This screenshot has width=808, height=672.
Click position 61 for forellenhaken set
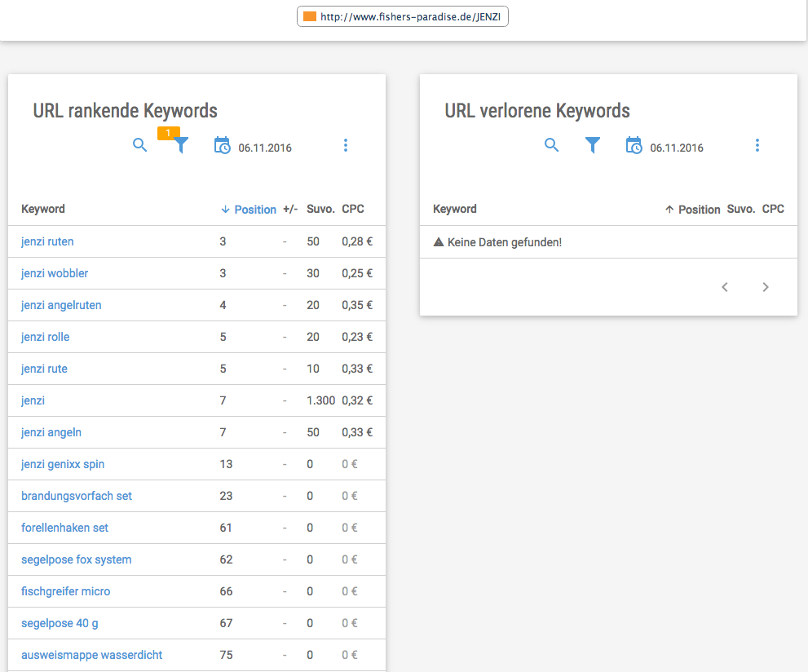point(226,528)
